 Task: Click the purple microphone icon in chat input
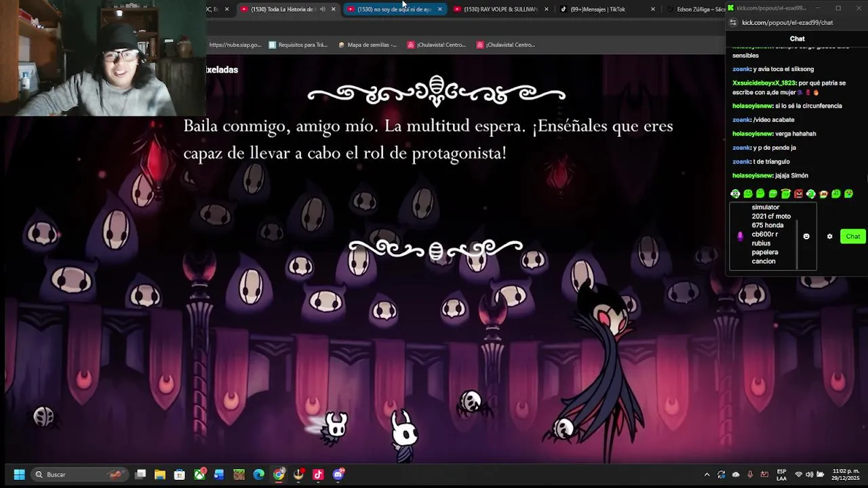point(740,236)
